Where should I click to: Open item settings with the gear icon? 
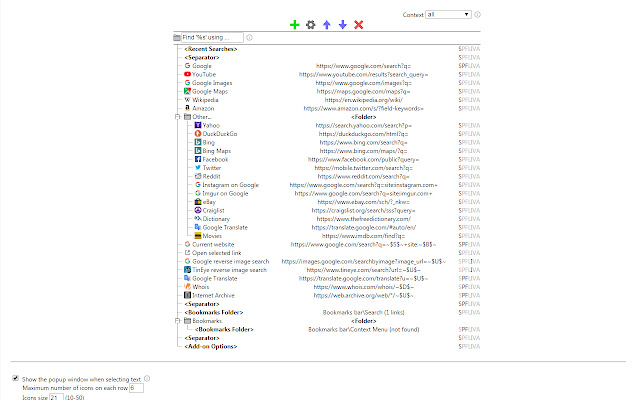tap(311, 25)
